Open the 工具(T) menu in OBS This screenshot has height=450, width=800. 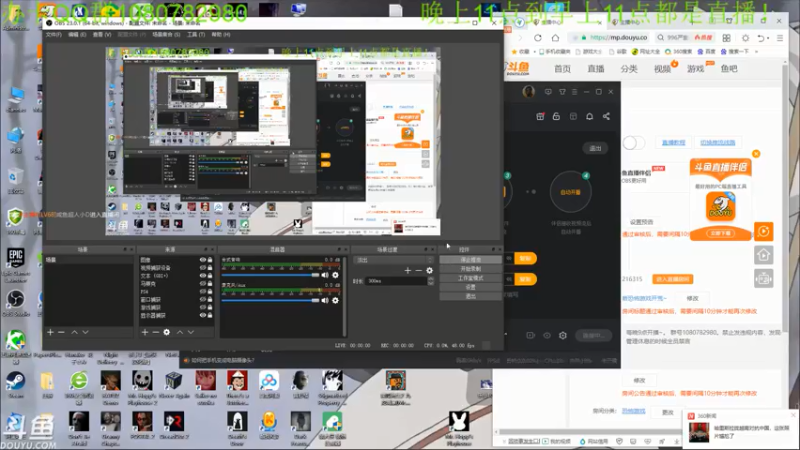point(196,34)
